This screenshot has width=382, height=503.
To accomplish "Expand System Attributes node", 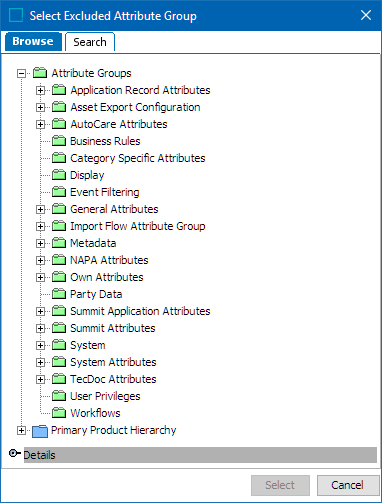I will tap(40, 362).
